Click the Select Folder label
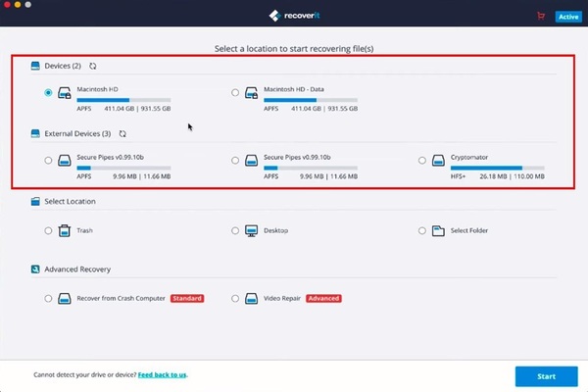 (469, 230)
